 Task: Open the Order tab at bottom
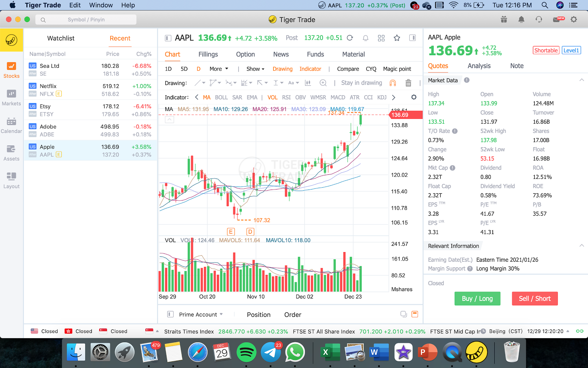(x=293, y=315)
